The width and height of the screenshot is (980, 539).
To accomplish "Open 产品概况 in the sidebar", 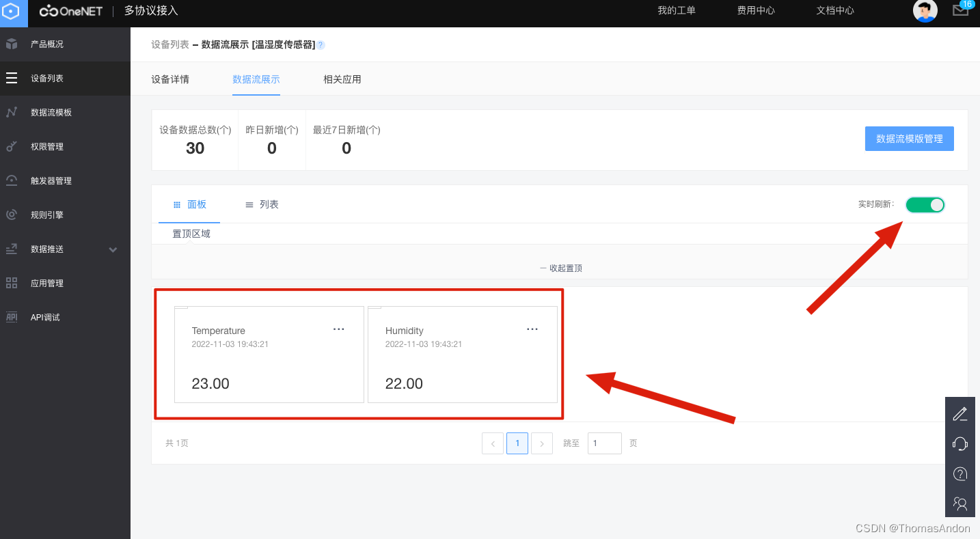I will (65, 44).
